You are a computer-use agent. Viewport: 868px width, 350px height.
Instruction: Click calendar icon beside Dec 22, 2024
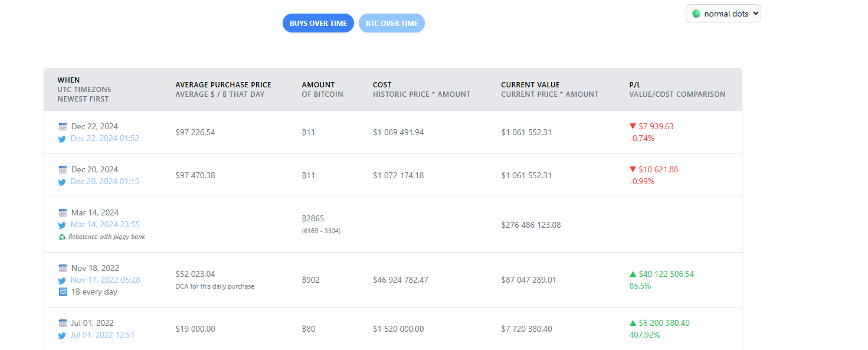click(63, 126)
